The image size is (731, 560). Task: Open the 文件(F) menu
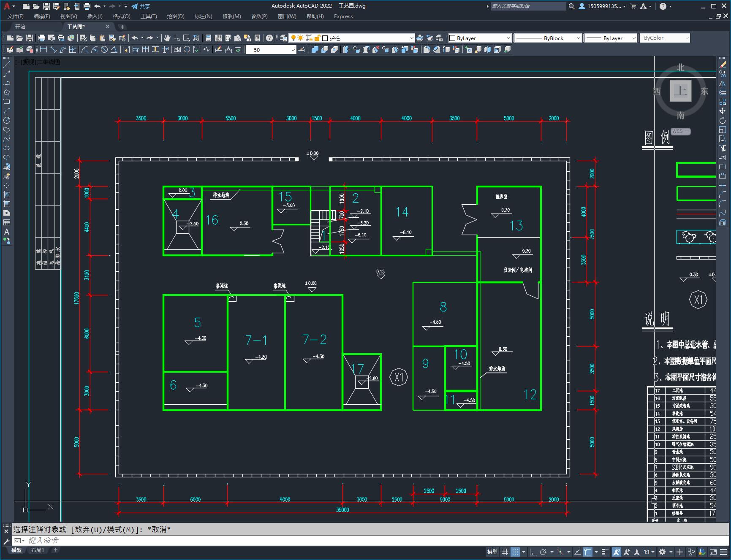point(16,16)
